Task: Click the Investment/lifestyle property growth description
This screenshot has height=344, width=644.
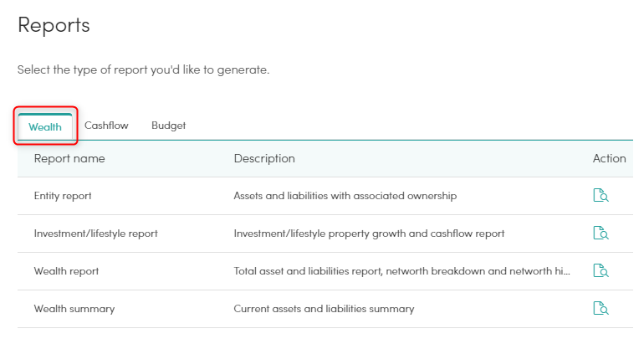Action: 369,234
